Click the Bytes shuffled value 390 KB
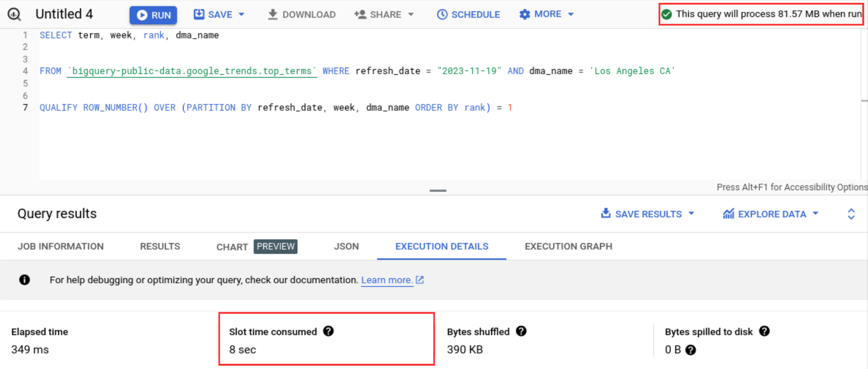 (x=465, y=350)
